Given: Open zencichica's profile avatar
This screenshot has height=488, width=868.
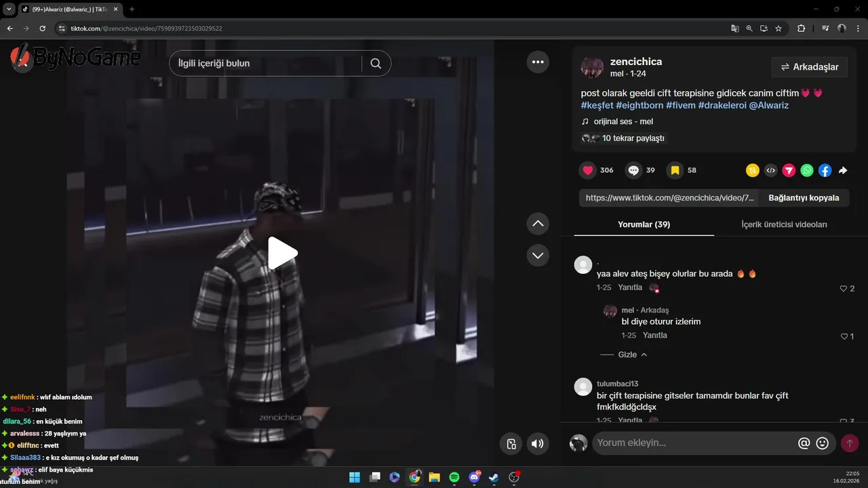Looking at the screenshot, I should pos(592,67).
